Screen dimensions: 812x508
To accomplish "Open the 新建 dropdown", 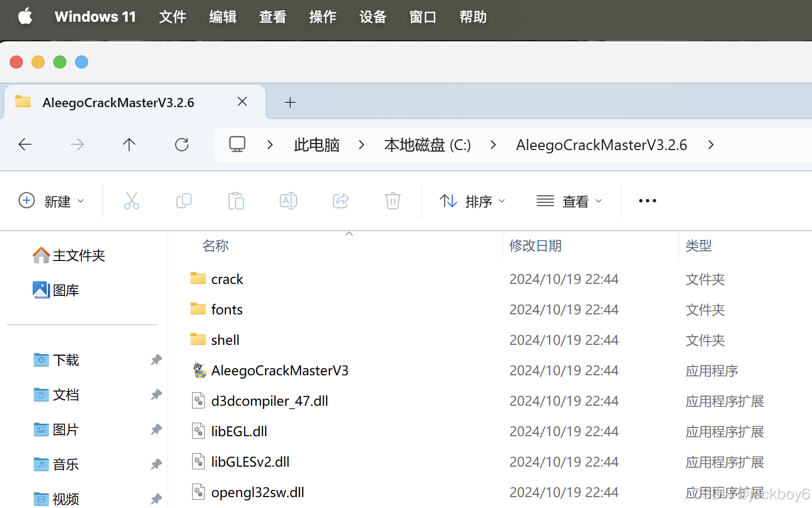I will pyautogui.click(x=52, y=201).
